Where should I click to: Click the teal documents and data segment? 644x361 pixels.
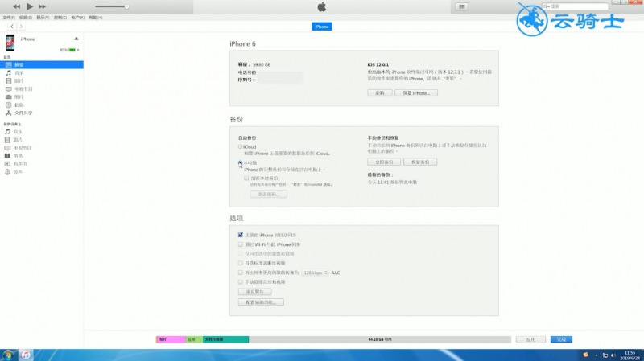pyautogui.click(x=225, y=339)
